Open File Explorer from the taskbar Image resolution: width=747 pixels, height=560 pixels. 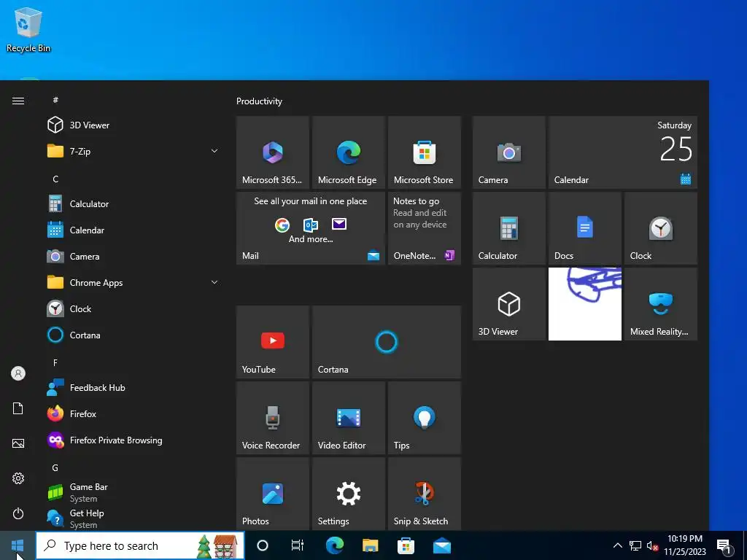point(370,545)
